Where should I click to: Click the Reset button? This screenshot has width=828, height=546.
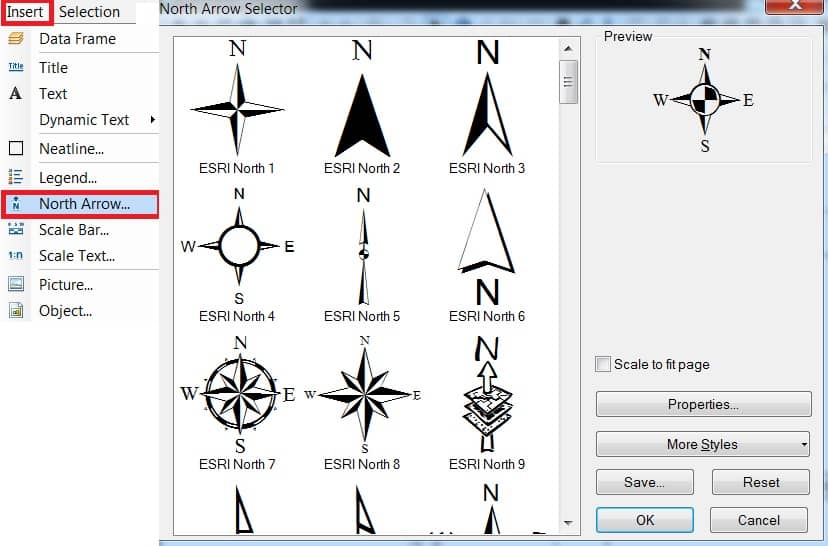tap(760, 482)
